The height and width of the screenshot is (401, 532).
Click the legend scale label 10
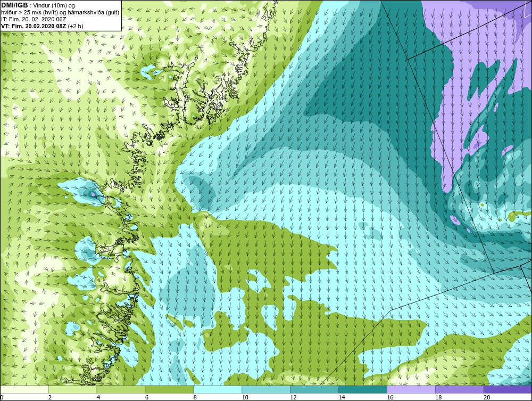(245, 397)
